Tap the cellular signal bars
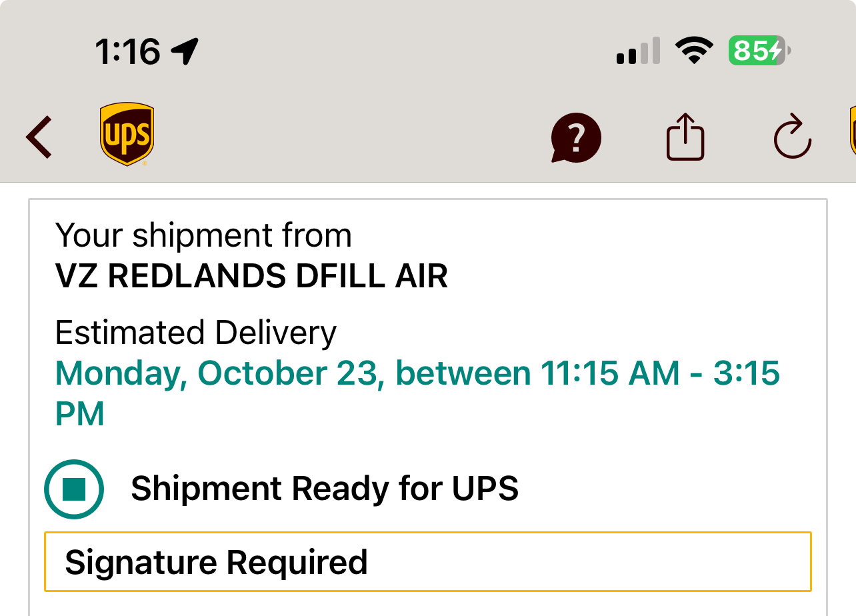Screen dimensions: 856x616 (638, 51)
